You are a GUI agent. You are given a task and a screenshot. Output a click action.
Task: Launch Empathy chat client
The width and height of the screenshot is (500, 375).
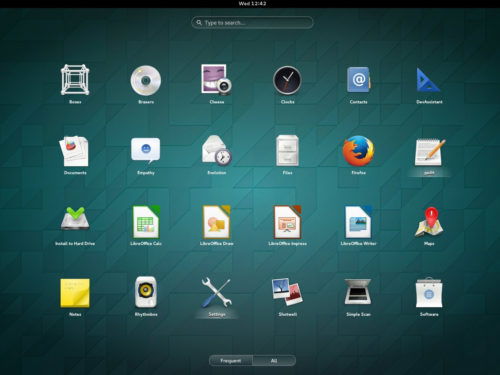click(x=146, y=150)
